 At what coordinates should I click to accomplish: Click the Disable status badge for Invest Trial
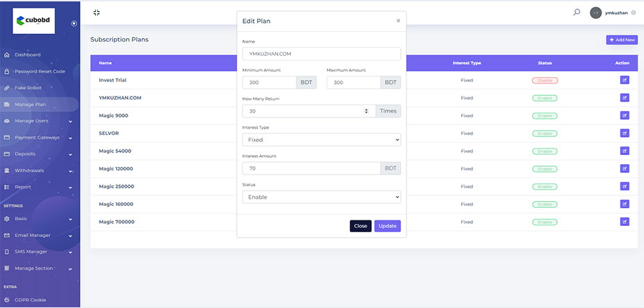[x=545, y=81]
